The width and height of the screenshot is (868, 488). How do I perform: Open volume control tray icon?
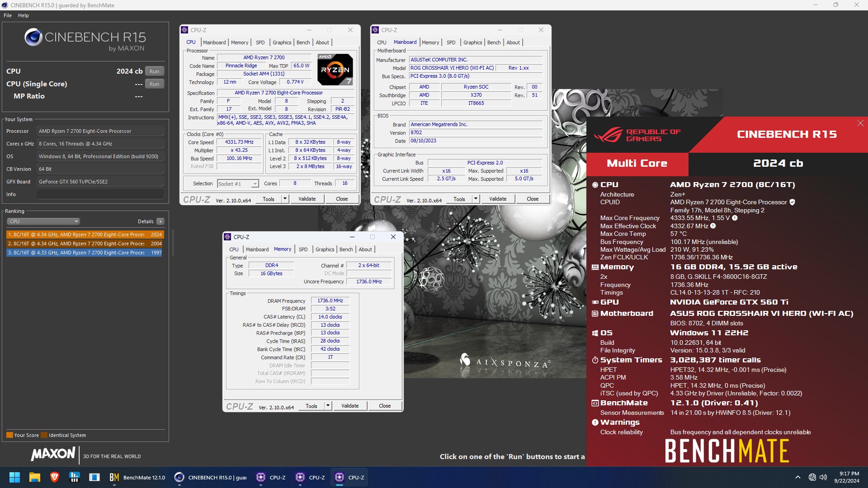click(823, 477)
